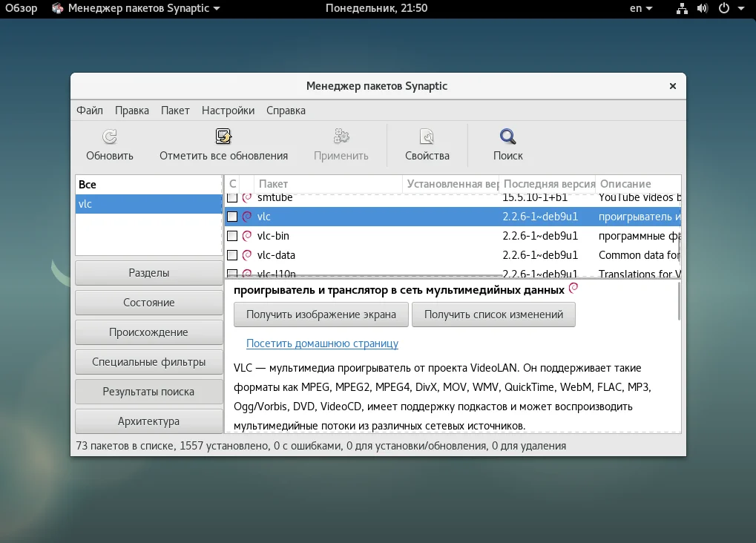The height and width of the screenshot is (543, 756).
Task: Click the network icon in top panel
Action: click(682, 8)
